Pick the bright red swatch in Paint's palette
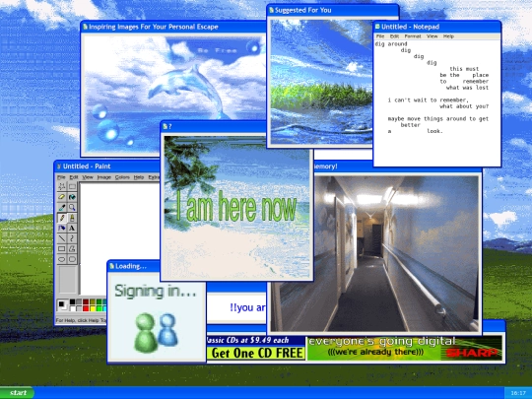 (86, 308)
